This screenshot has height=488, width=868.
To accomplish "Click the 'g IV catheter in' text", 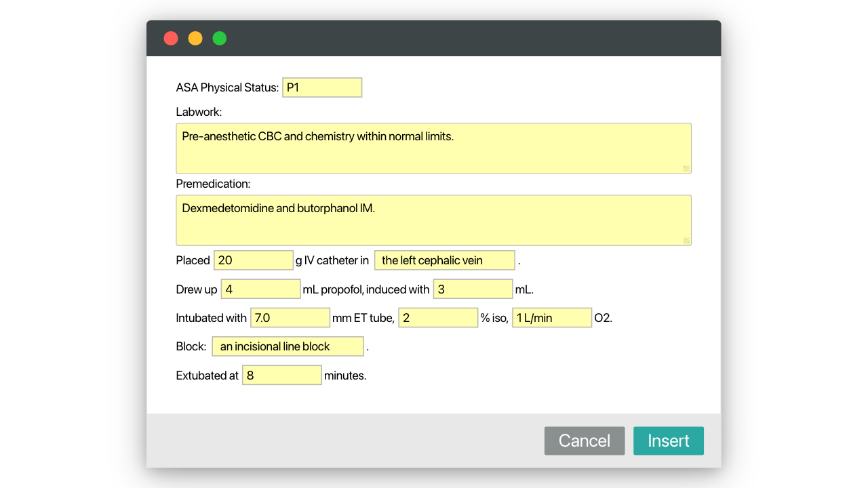I will [x=332, y=260].
